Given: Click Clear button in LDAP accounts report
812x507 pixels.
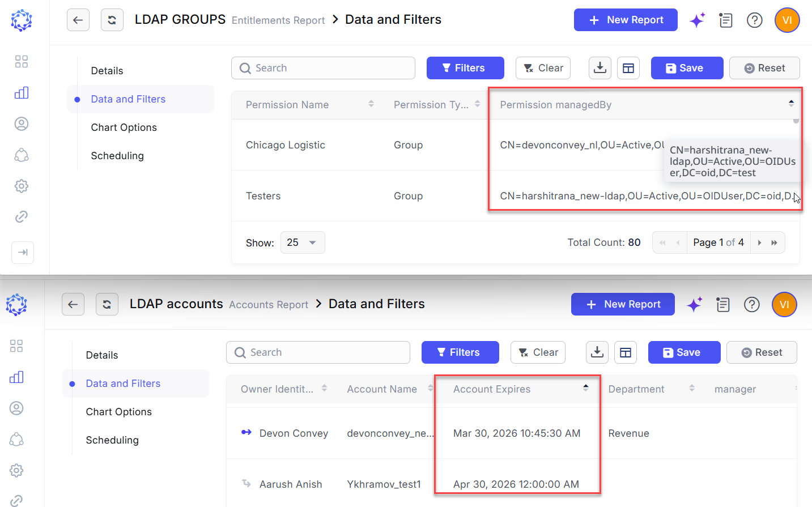Looking at the screenshot, I should click(x=538, y=352).
